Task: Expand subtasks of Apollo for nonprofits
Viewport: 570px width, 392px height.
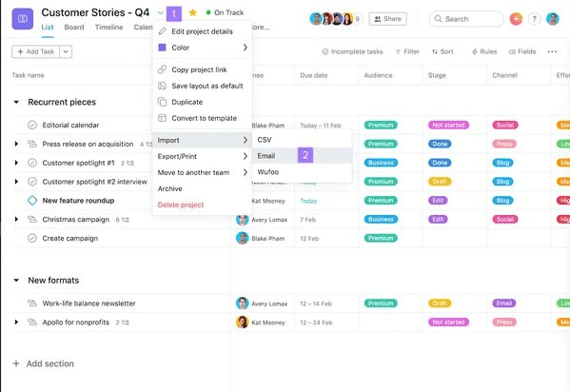Action: pyautogui.click(x=16, y=323)
